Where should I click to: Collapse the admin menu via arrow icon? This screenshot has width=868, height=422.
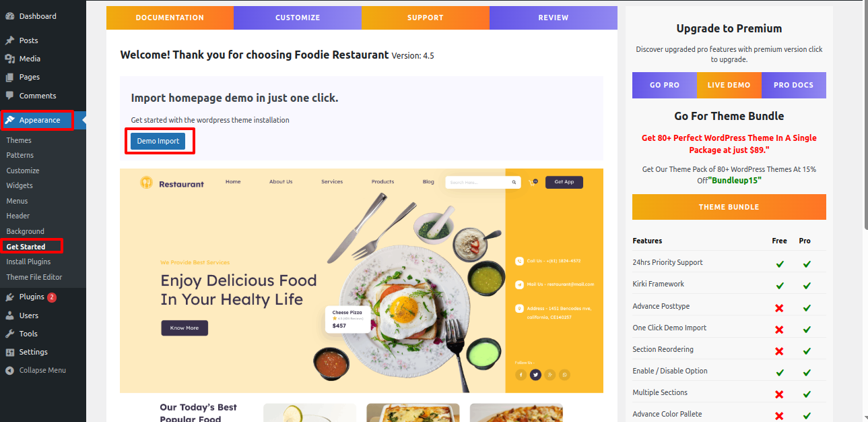[9, 370]
